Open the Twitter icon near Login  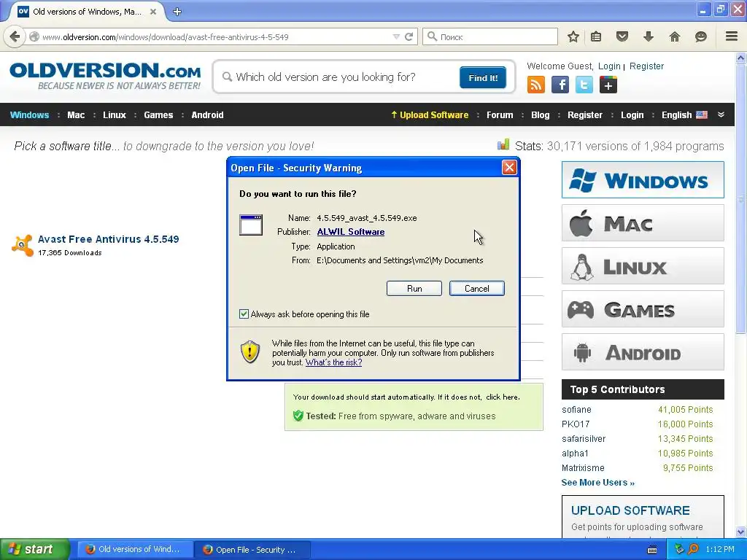click(584, 85)
